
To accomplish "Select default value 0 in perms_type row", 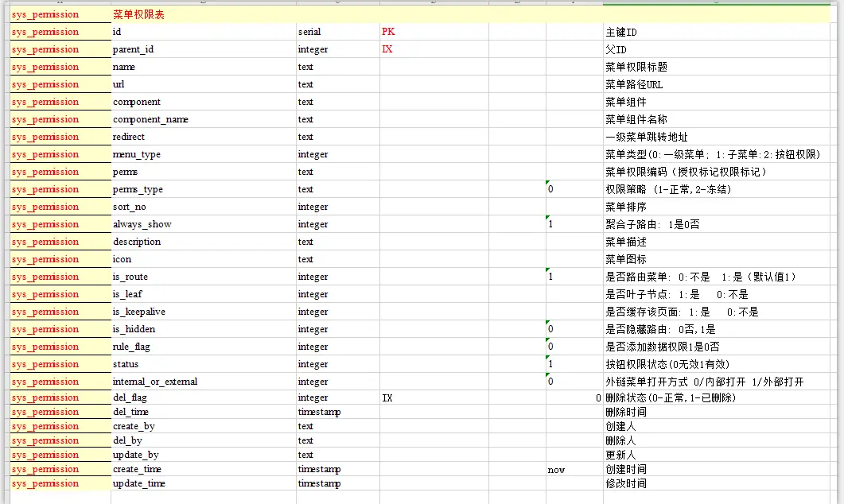I will point(574,189).
